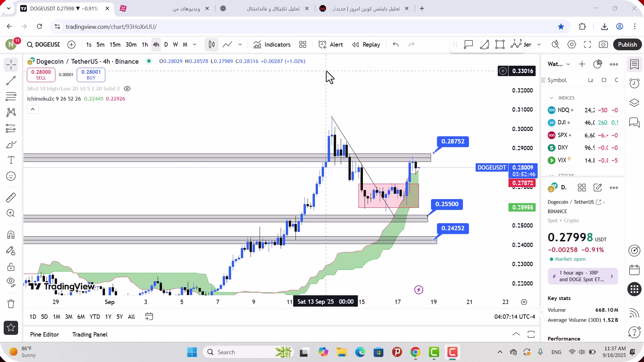Open the Indicators dialog
The image size is (644, 362).
click(x=272, y=45)
